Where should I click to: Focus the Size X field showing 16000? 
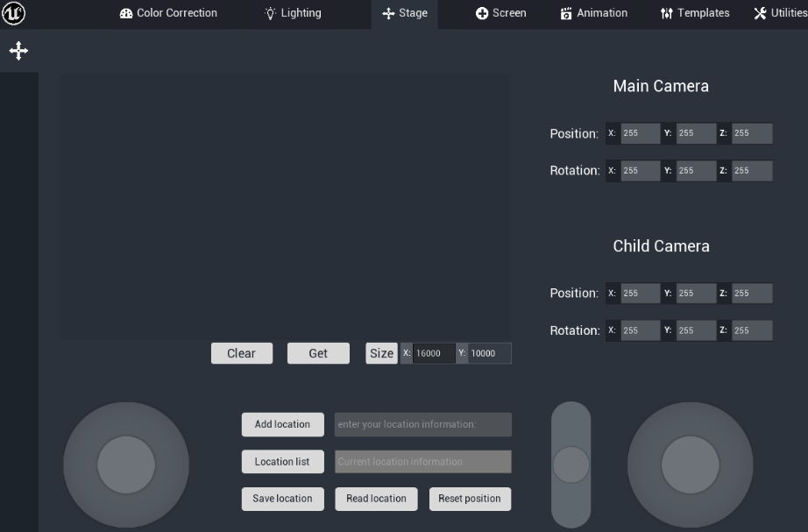[434, 353]
